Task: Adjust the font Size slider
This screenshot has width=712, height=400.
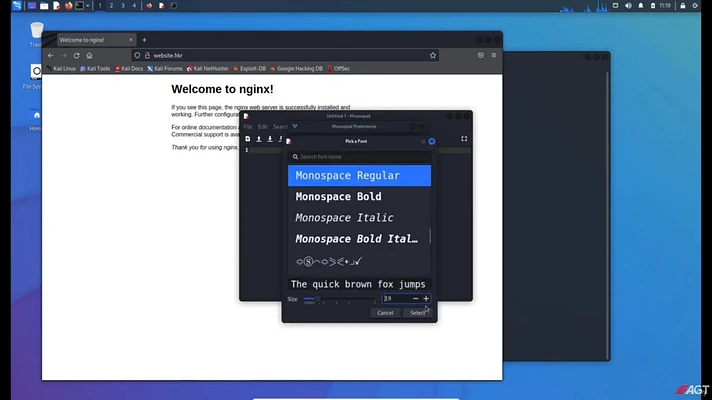Action: (x=339, y=299)
